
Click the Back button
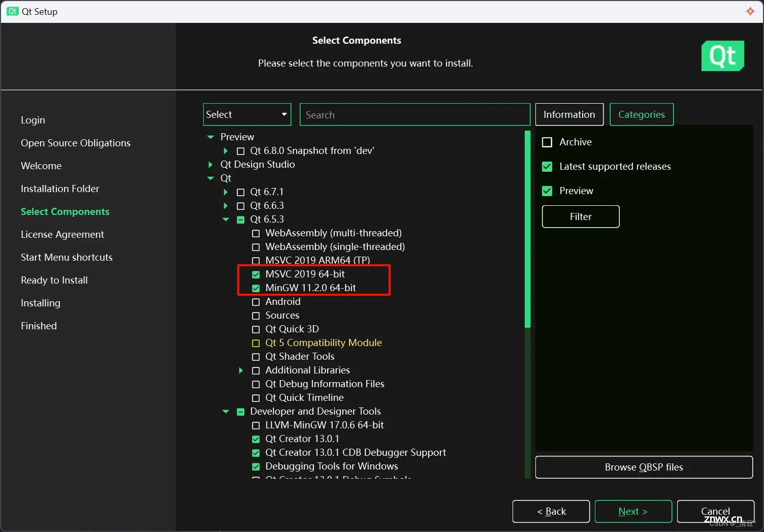[x=551, y=511]
